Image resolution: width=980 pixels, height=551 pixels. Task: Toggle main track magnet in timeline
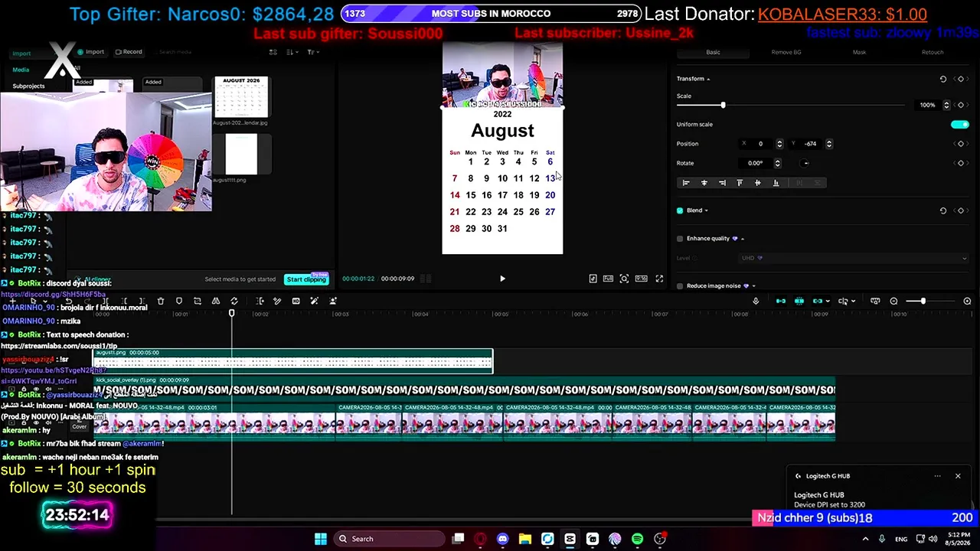point(781,302)
